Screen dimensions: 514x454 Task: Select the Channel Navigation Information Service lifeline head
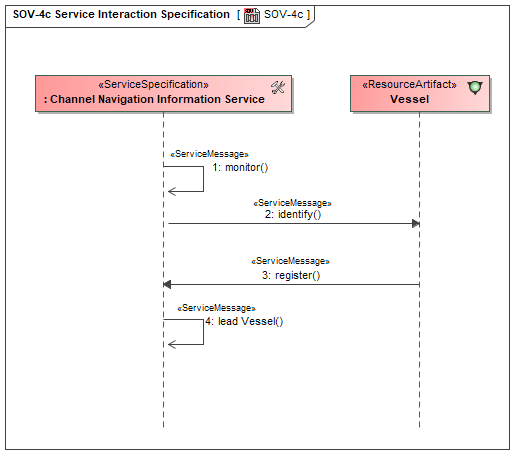tap(163, 94)
